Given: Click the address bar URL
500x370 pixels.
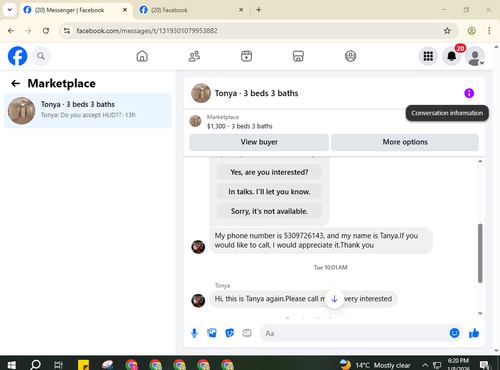Looking at the screenshot, I should tap(147, 31).
